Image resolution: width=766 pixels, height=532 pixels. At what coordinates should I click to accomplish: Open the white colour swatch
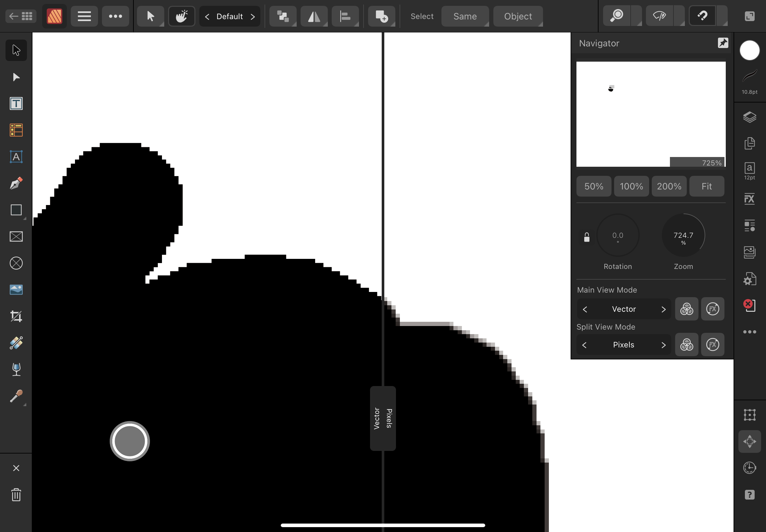coord(749,50)
